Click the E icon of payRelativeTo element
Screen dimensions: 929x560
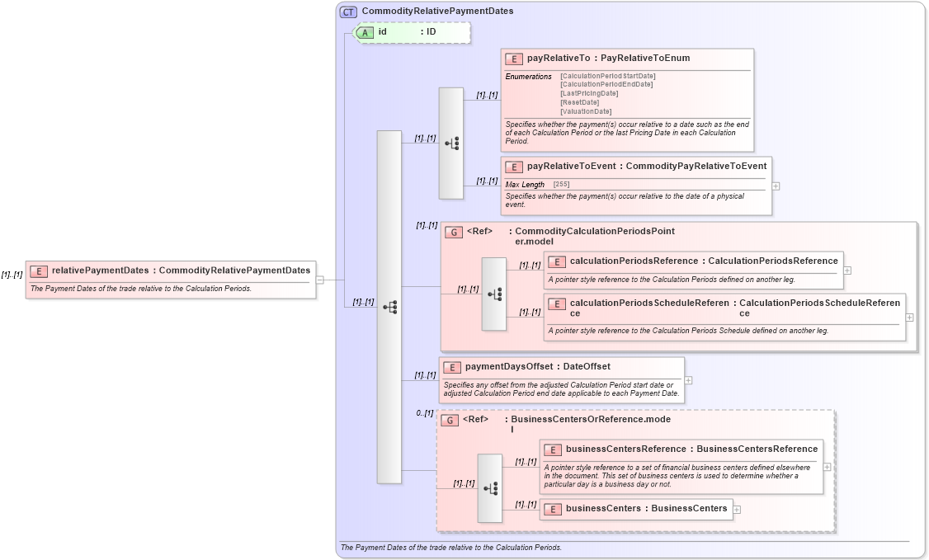(x=514, y=59)
